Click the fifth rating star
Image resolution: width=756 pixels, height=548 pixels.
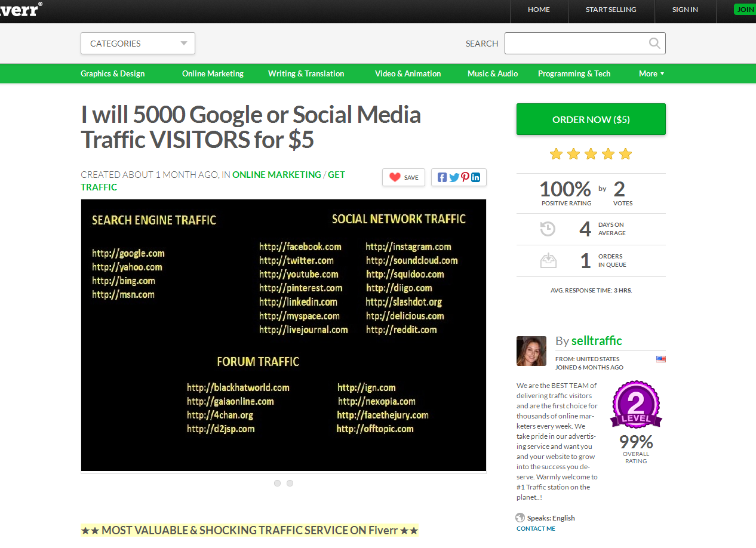point(625,154)
